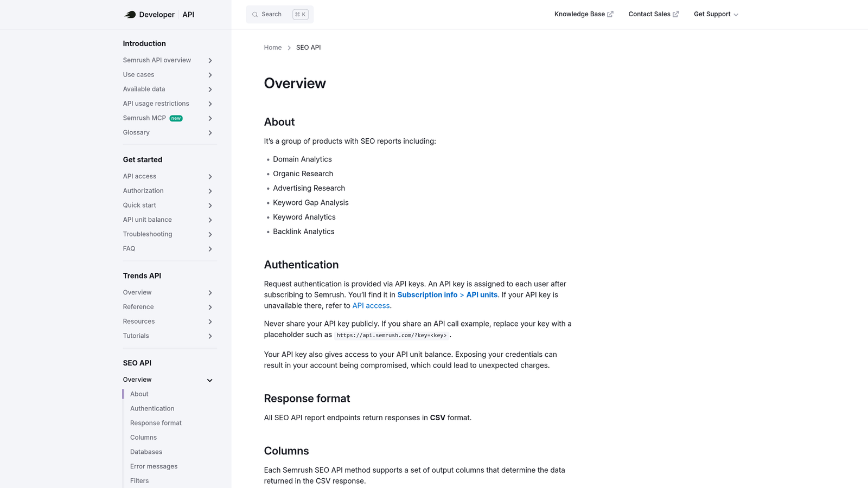Click the breadcrumb separator arrow after Home
868x488 pixels.
click(289, 48)
